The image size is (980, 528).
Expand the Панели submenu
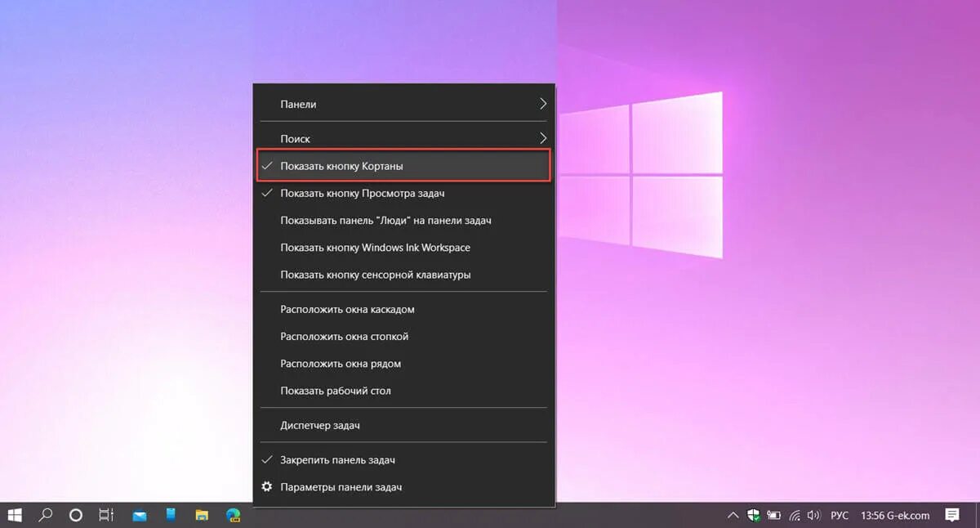coord(403,104)
